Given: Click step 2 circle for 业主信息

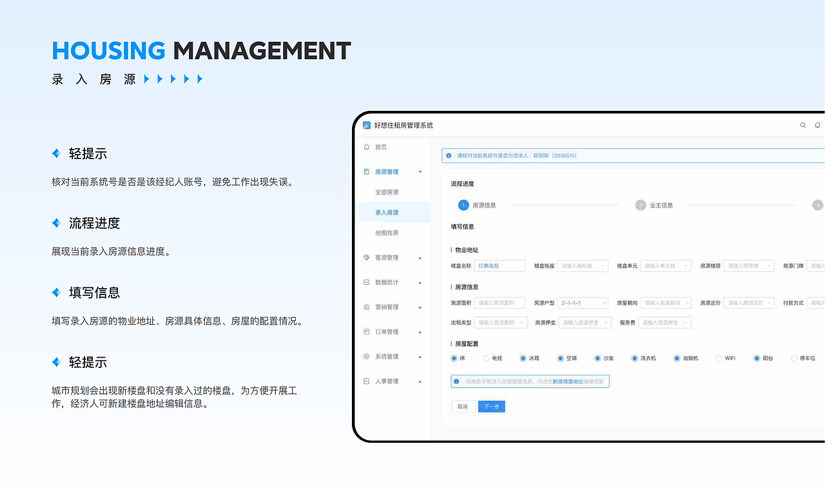Looking at the screenshot, I should (641, 205).
